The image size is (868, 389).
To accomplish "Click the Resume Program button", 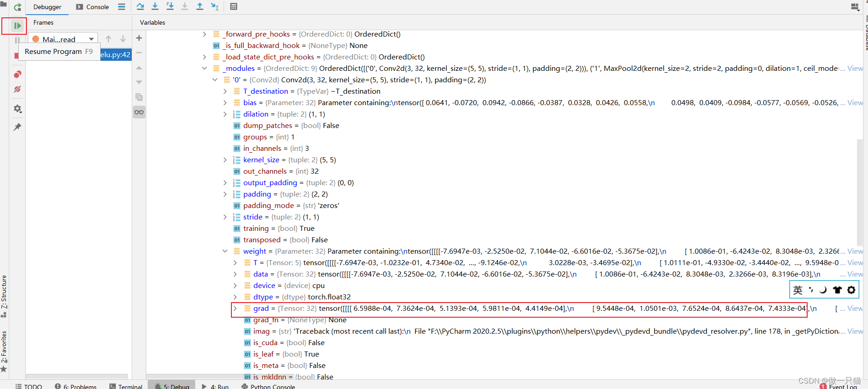I will (x=17, y=26).
